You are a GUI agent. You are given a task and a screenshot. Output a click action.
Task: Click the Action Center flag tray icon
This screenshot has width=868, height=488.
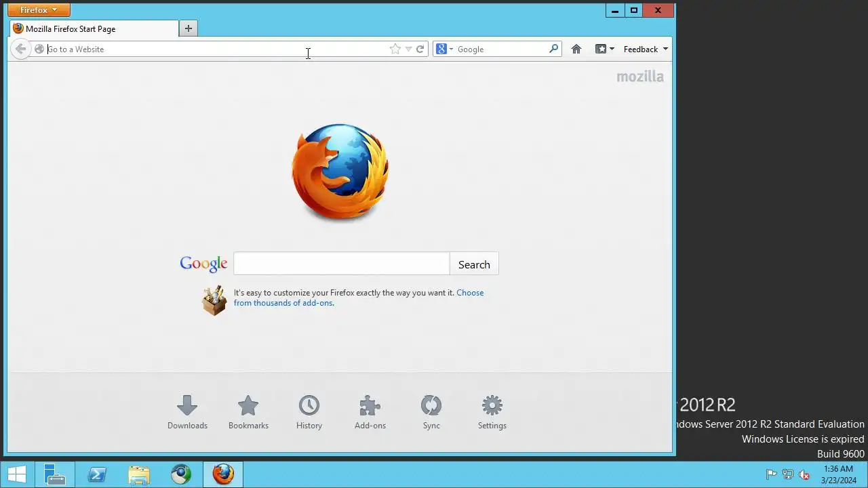tap(771, 474)
